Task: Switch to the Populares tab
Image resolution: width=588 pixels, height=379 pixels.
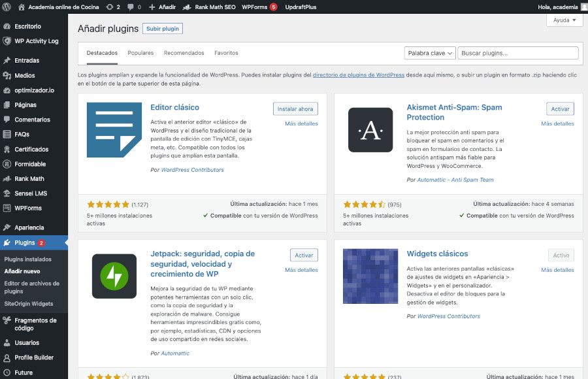Action: tap(140, 53)
